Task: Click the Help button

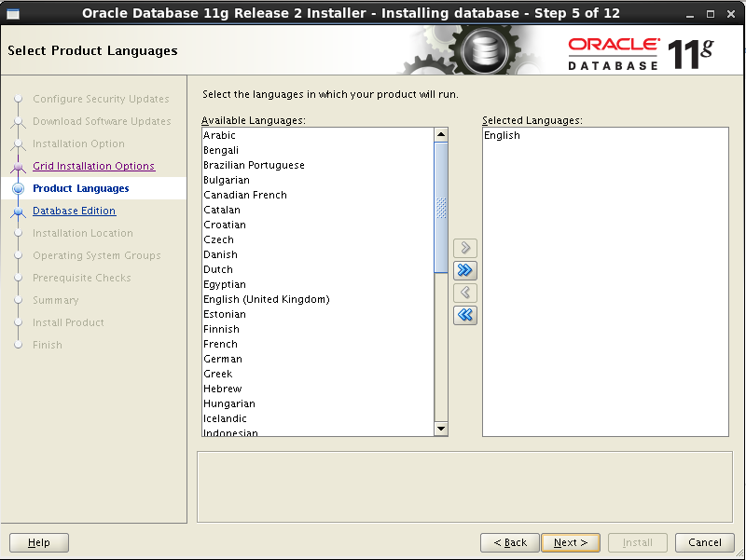Action: click(x=39, y=542)
